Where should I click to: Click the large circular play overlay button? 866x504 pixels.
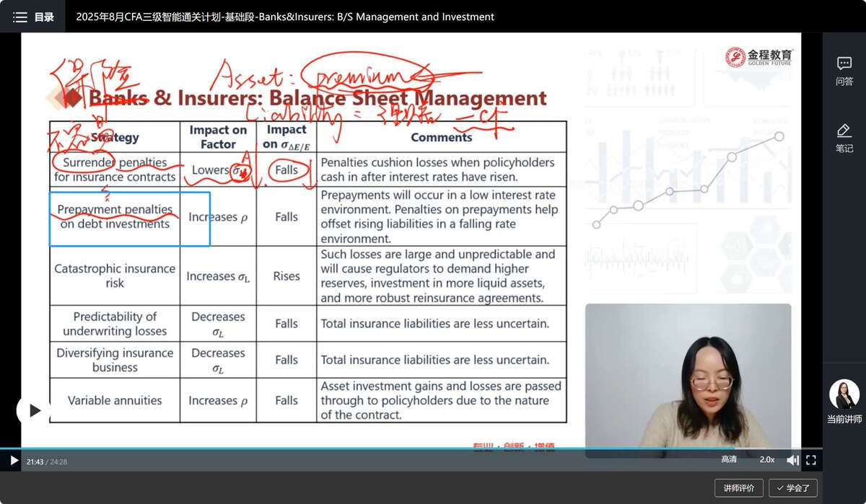pos(34,410)
